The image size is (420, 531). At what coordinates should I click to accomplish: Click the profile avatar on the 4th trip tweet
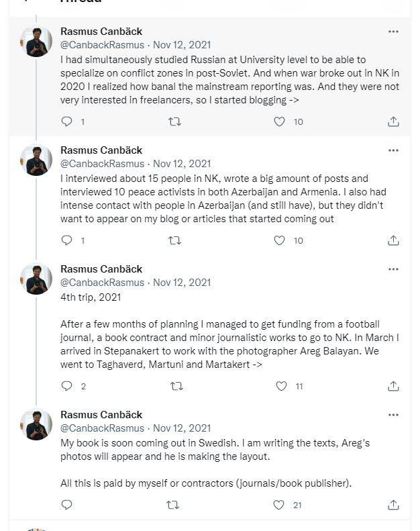click(36, 279)
